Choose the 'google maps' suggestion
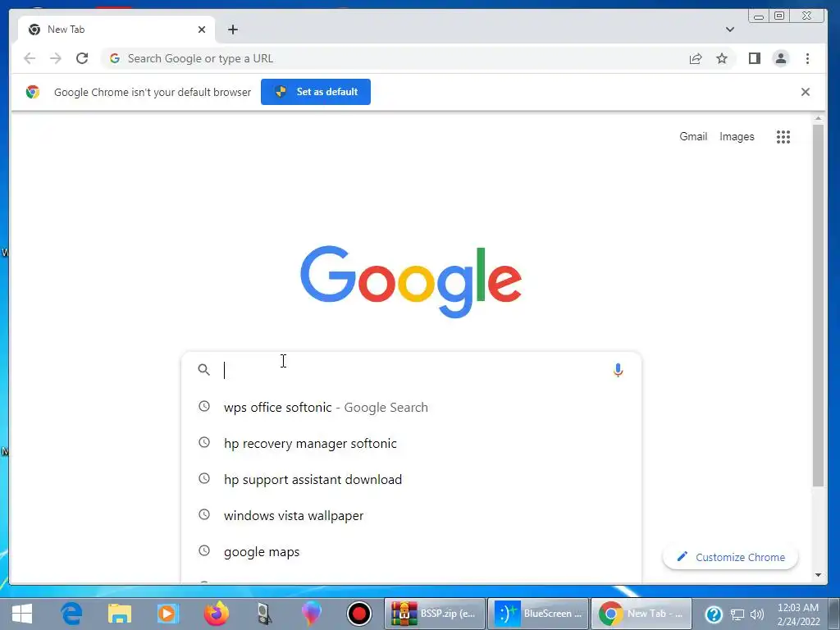The image size is (840, 630). tap(411, 552)
